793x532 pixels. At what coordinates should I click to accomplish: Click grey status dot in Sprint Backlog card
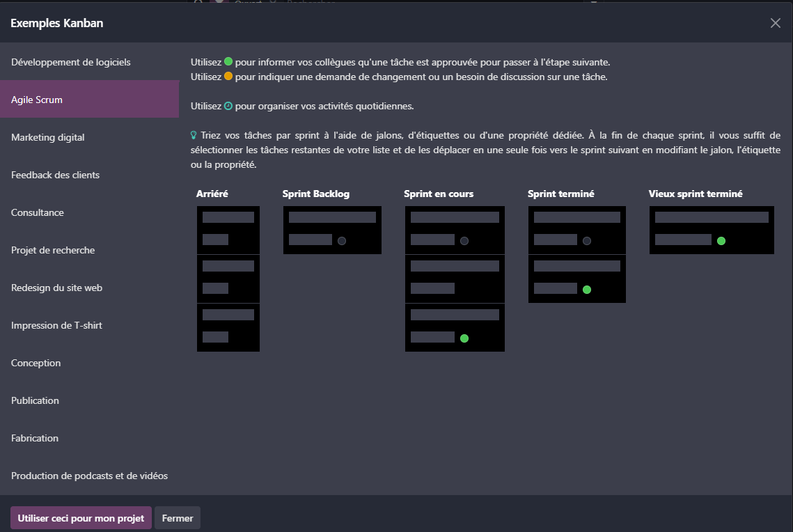click(342, 241)
